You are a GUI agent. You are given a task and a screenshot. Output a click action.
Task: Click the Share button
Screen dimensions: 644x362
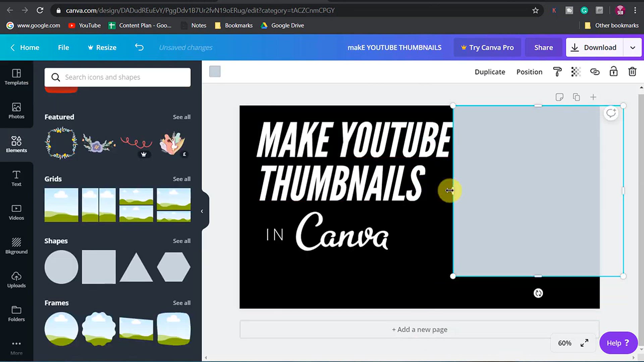(543, 48)
